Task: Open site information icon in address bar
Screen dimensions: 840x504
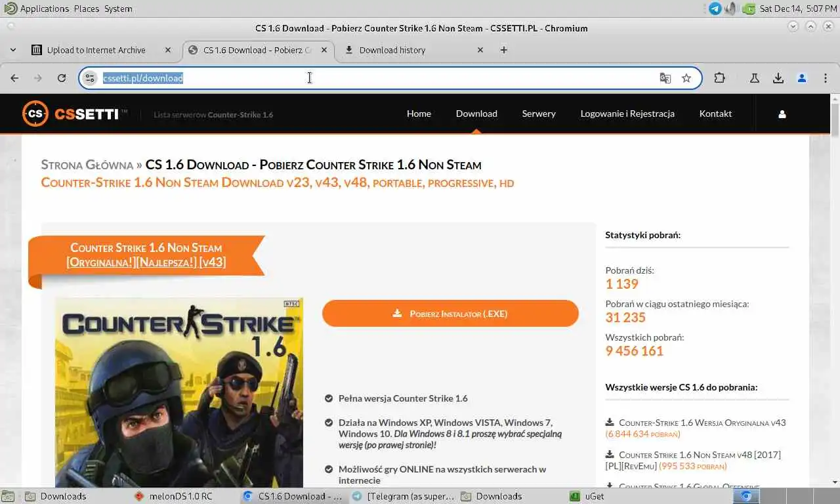Action: (x=91, y=78)
